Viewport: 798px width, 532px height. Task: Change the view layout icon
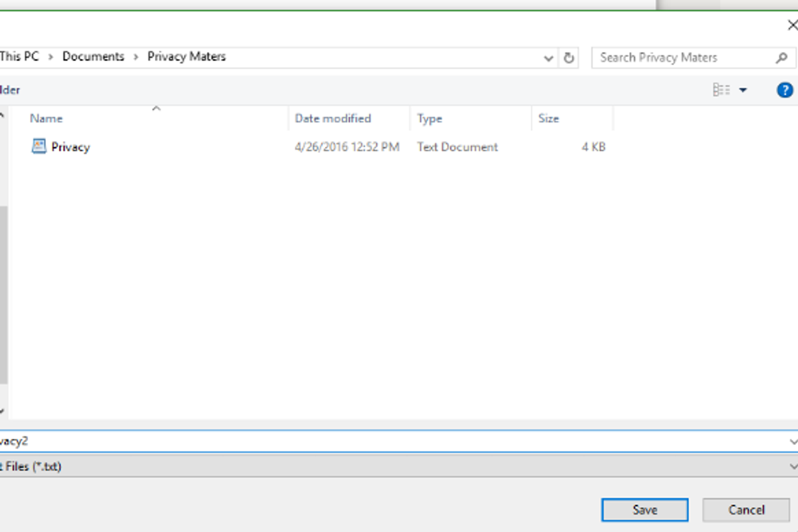[x=722, y=90]
